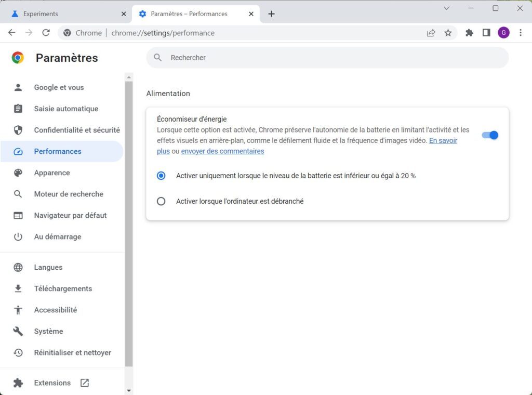
Task: Click the shield icon for Confidentialité
Action: point(18,130)
